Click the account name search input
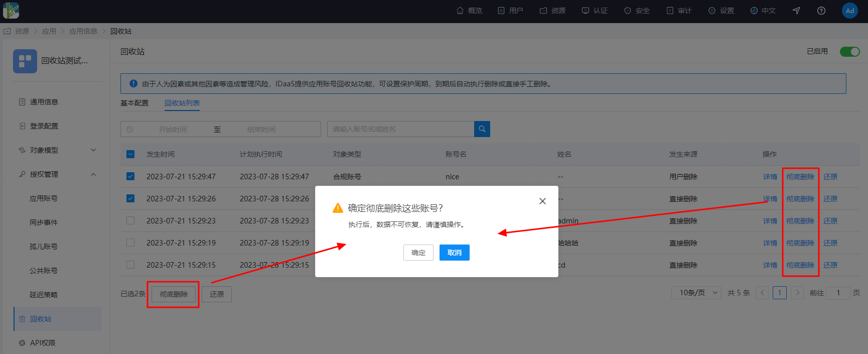Image resolution: width=868 pixels, height=354 pixels. pyautogui.click(x=400, y=129)
